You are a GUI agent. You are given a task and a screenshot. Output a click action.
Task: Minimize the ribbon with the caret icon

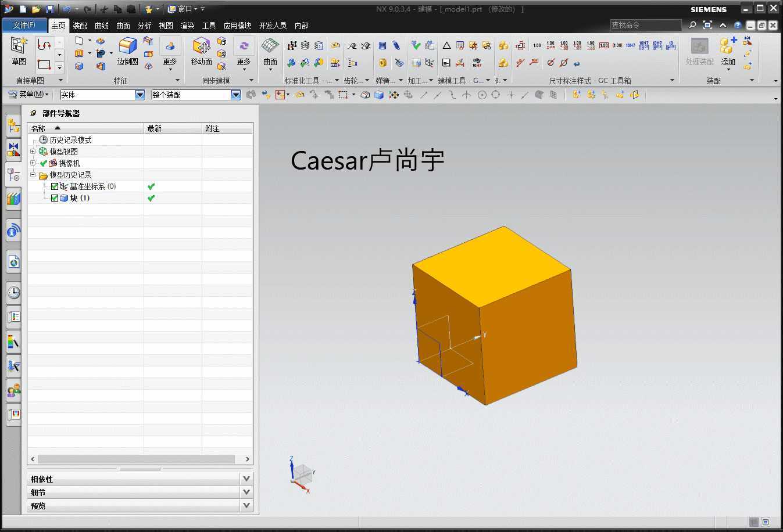pos(723,25)
